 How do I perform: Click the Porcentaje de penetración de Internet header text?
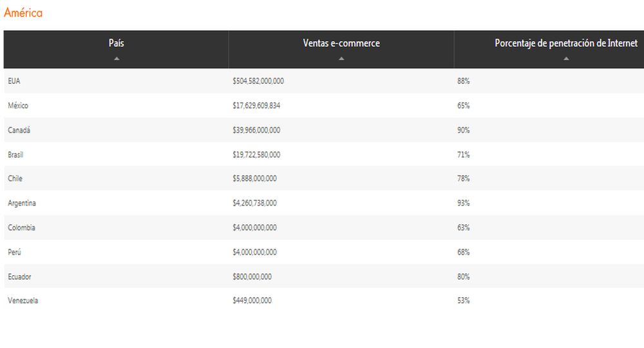[565, 43]
